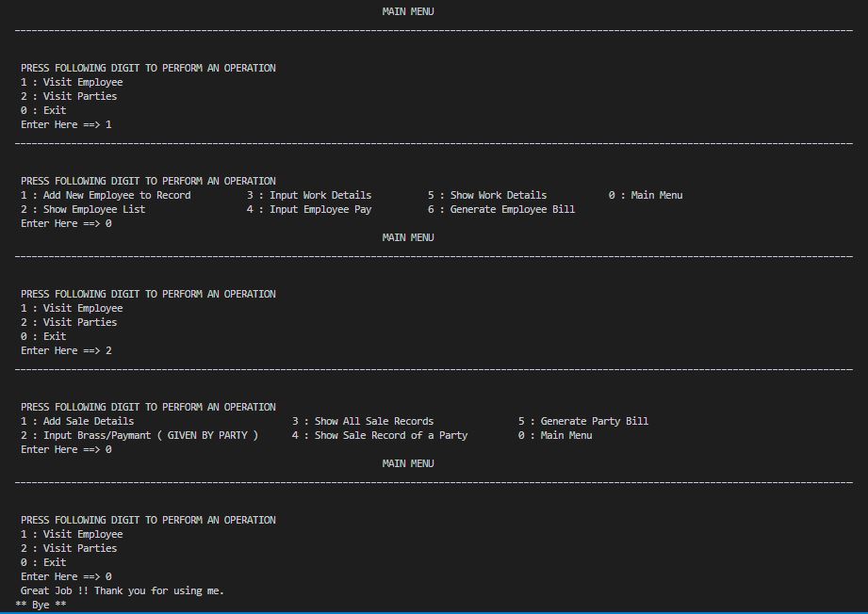Select "1 : Visit Employee" in the first main menu

71,82
